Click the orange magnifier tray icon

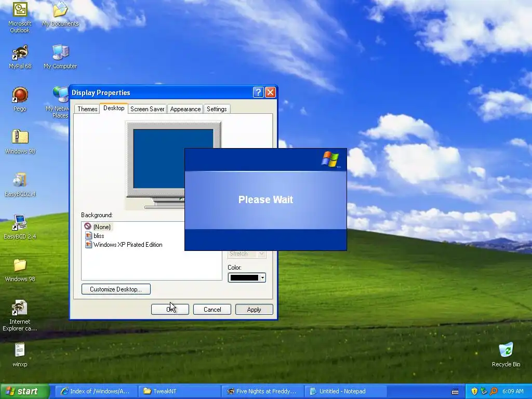point(494,391)
